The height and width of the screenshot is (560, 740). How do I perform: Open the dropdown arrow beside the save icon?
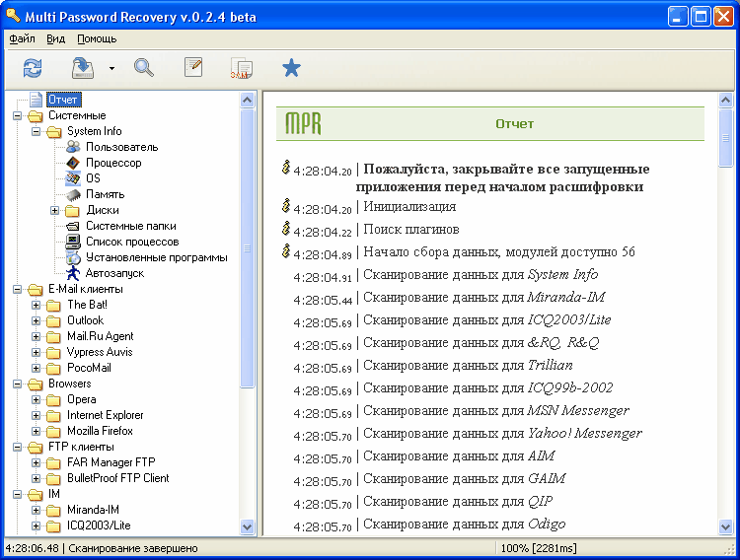pyautogui.click(x=111, y=68)
